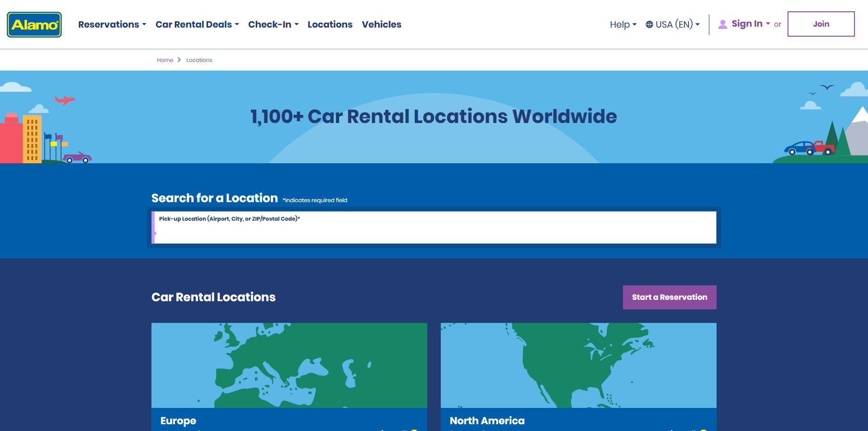Click the Home breadcrumb link

click(165, 60)
